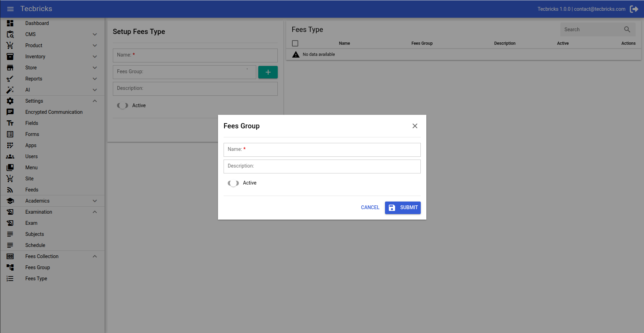Viewport: 644px width, 333px height.
Task: Click Name field in Fees Group dialog
Action: (x=322, y=150)
